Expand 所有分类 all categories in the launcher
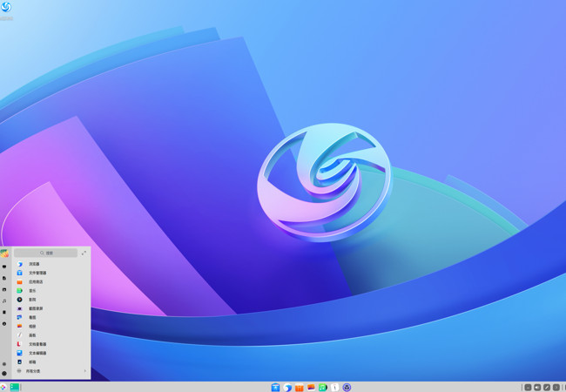This screenshot has height=392, width=566. click(51, 371)
